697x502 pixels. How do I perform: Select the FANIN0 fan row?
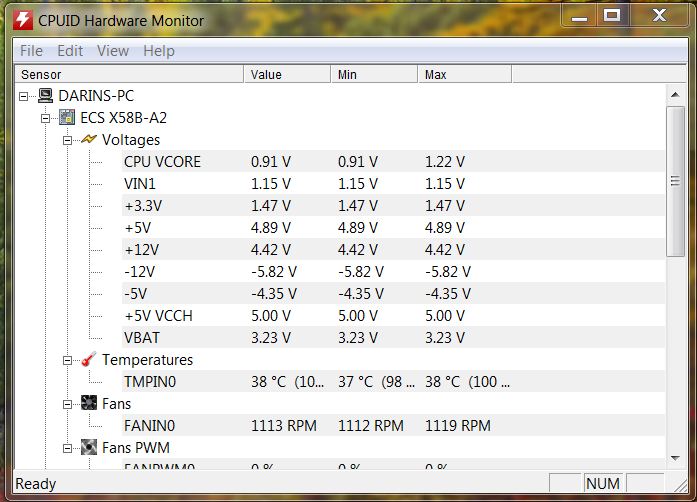click(x=393, y=426)
